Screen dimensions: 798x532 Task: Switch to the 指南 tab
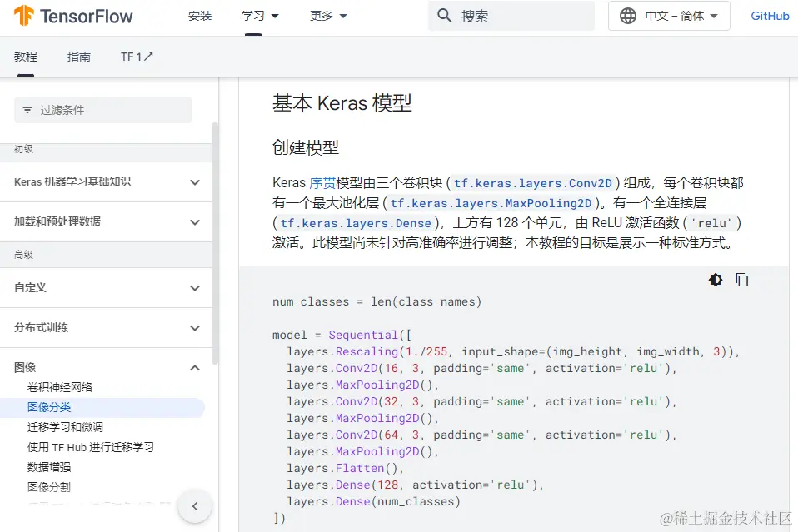pyautogui.click(x=79, y=57)
